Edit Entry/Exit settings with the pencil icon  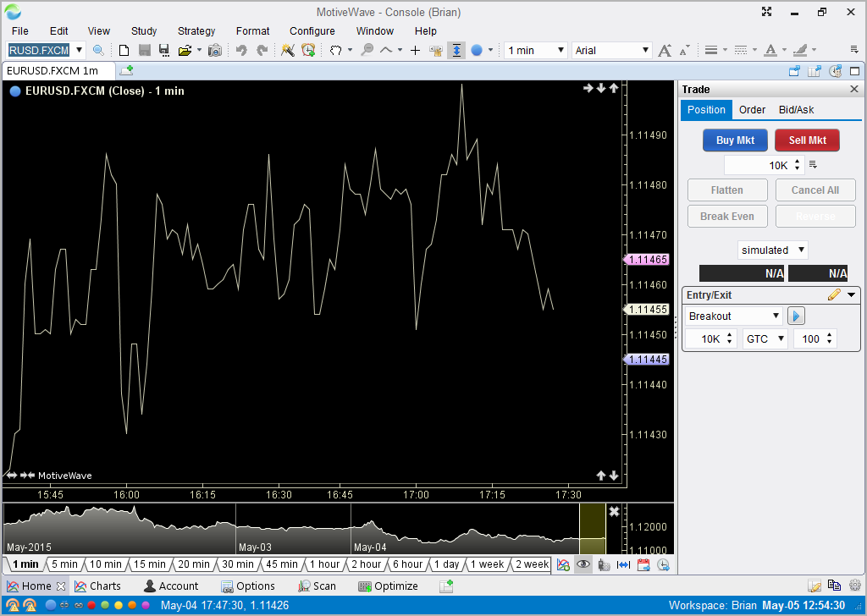pos(834,295)
